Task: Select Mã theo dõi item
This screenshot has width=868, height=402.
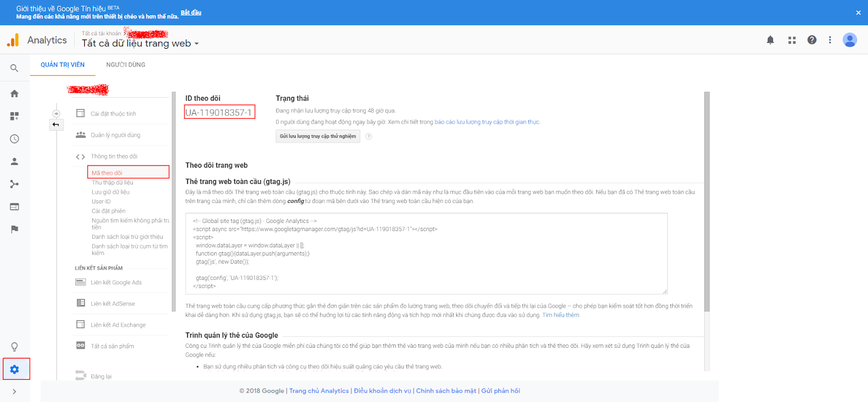Action: (x=129, y=173)
